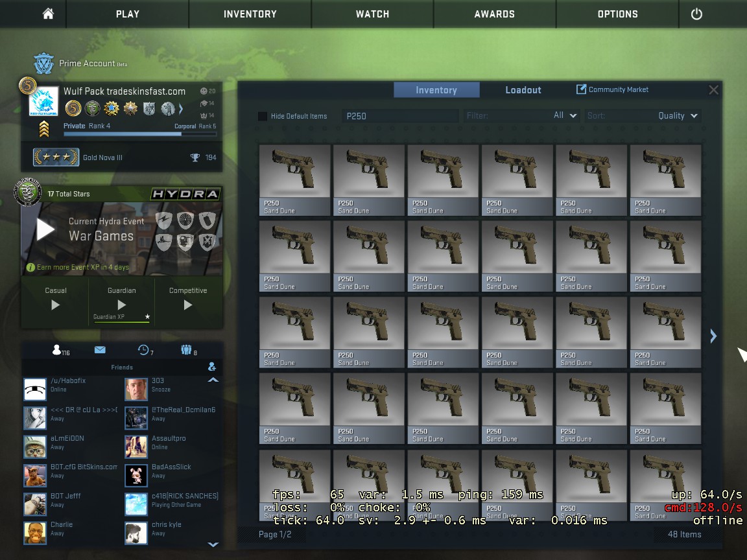
Task: Open the PLAY menu
Action: click(x=128, y=14)
